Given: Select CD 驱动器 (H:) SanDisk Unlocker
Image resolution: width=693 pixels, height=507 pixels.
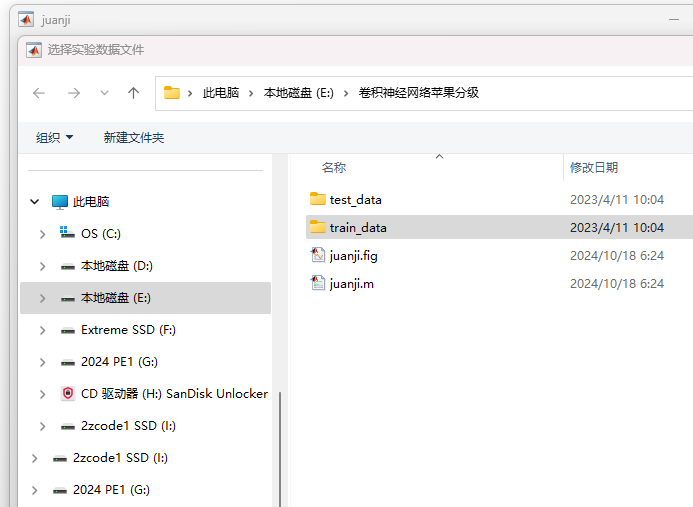Looking at the screenshot, I should (x=175, y=394).
